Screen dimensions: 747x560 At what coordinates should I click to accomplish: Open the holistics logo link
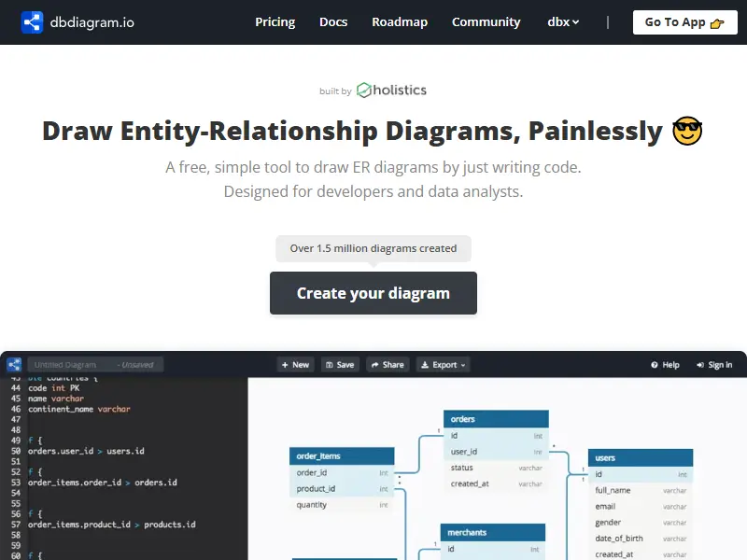[391, 90]
